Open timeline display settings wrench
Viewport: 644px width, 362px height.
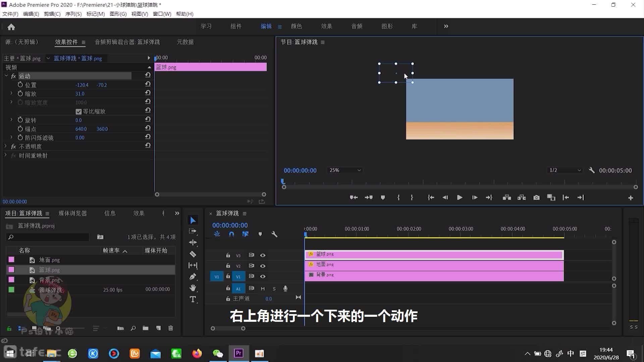tap(274, 234)
